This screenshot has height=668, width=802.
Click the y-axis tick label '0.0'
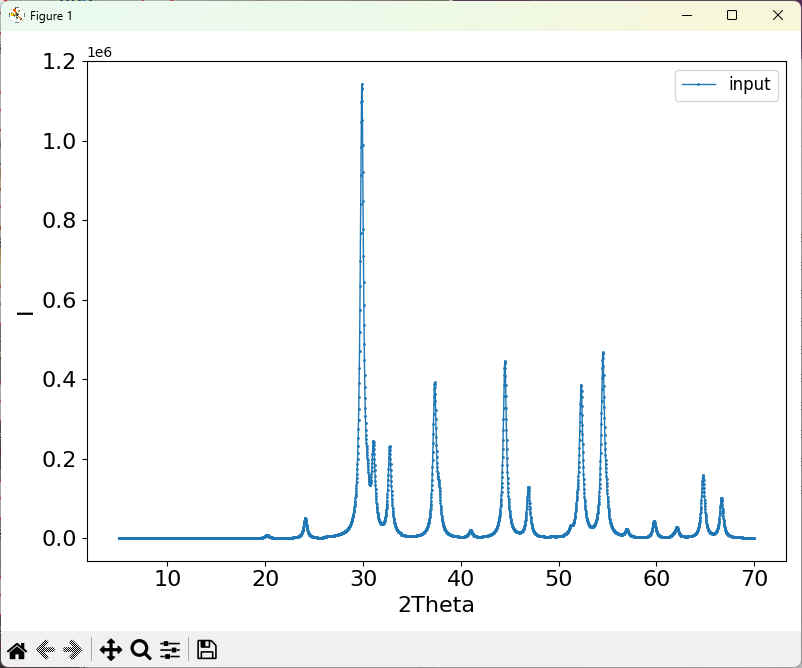[x=59, y=539]
